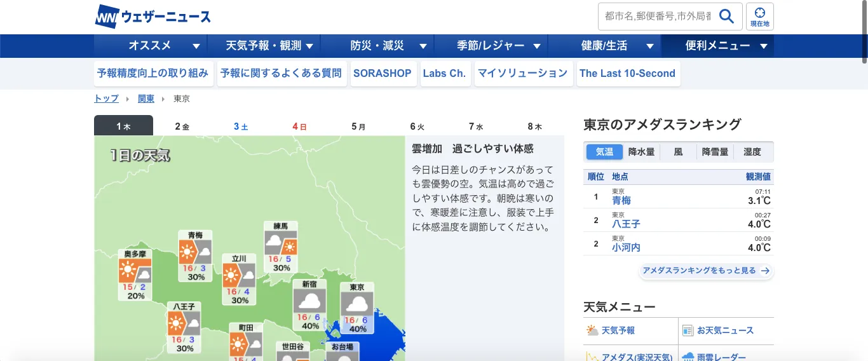Open the SORASHOP link

[382, 74]
